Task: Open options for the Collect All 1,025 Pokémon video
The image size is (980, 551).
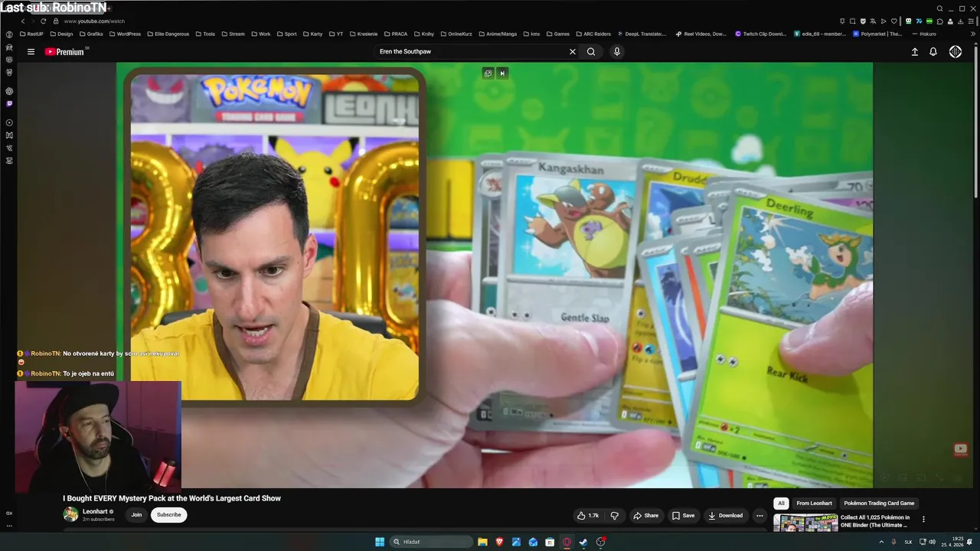Action: tap(923, 519)
